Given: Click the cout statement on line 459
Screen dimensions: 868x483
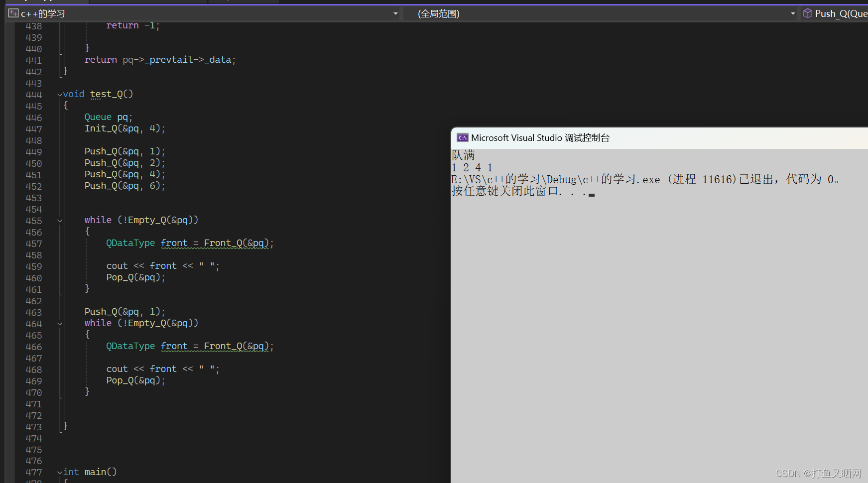Looking at the screenshot, I should [163, 266].
